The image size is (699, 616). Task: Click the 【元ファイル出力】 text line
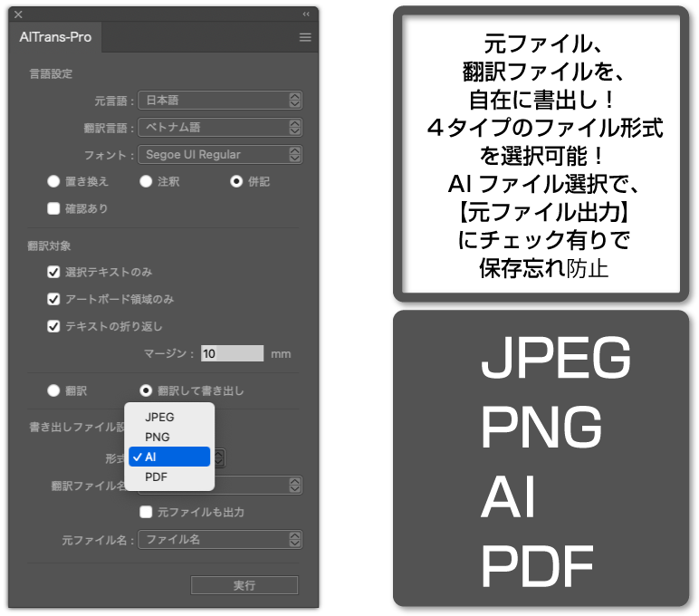click(x=543, y=212)
